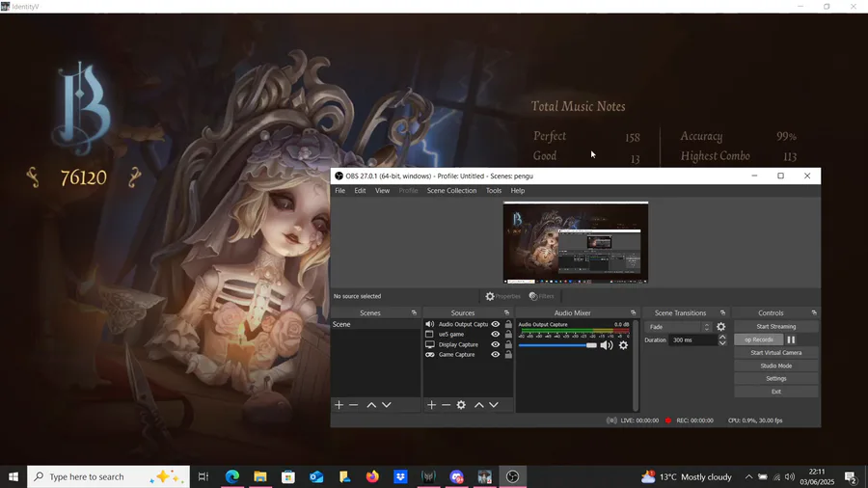
Task: Open source properties gear in Sources toolbar
Action: (x=461, y=405)
